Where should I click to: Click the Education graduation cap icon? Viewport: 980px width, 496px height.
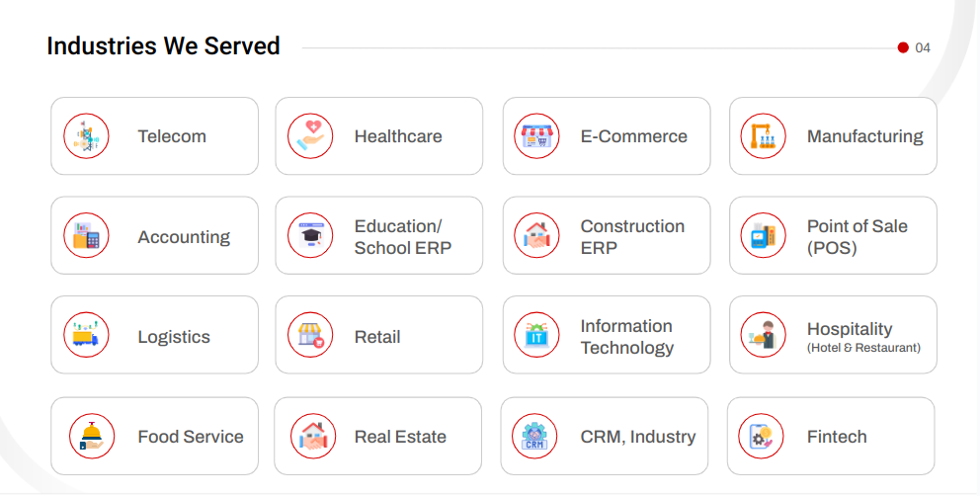tap(310, 236)
